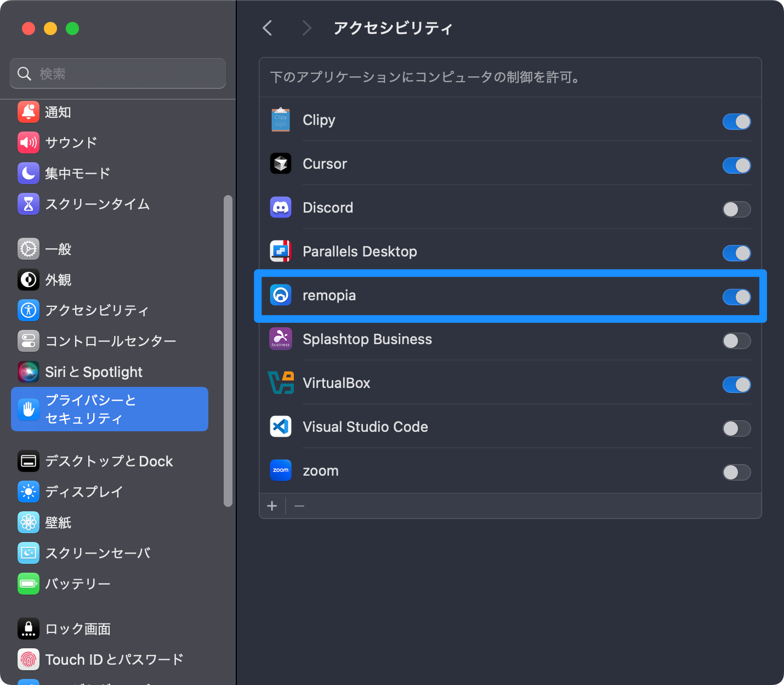
Task: Click the 外観 appearance icon
Action: (x=29, y=279)
